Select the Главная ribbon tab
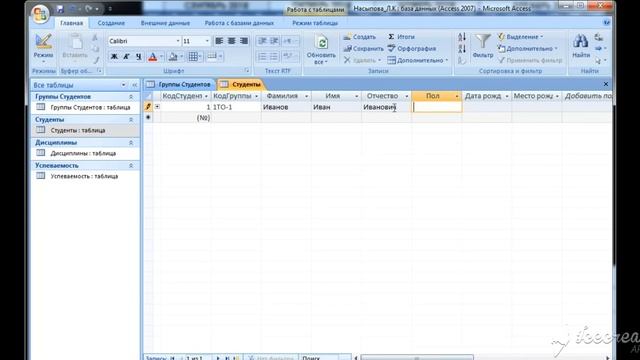Viewport: 640px width, 360px height. [x=71, y=23]
